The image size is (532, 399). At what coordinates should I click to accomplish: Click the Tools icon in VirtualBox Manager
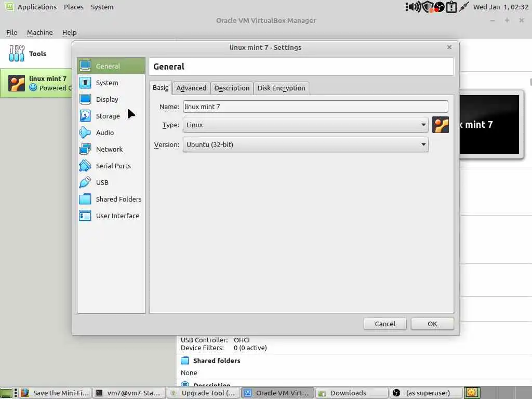tap(17, 54)
